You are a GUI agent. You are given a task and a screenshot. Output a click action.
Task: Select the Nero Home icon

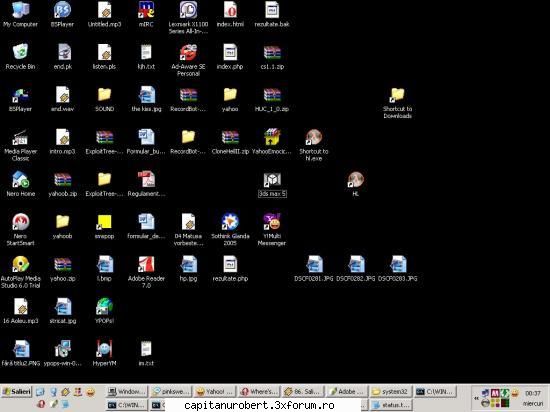20,179
